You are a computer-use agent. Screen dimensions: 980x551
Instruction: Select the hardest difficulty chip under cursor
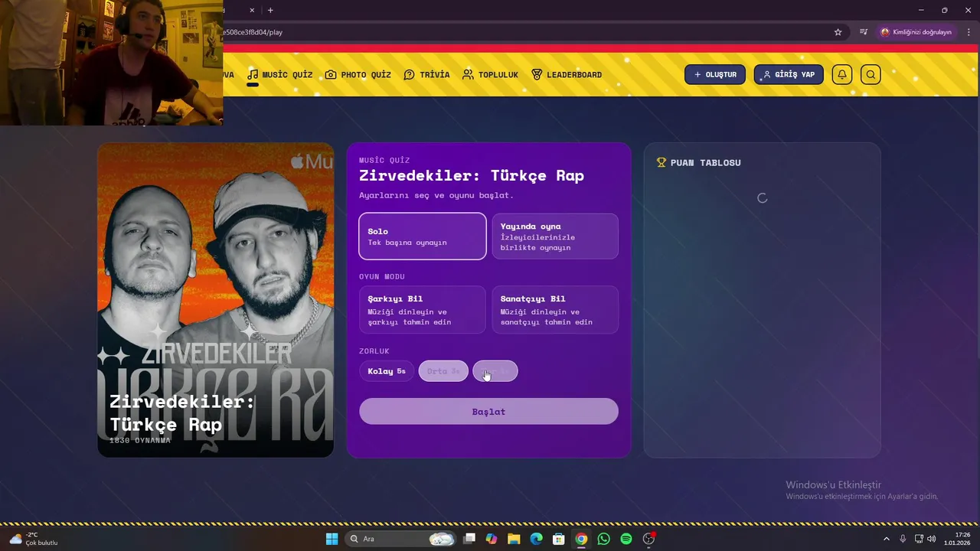(495, 371)
